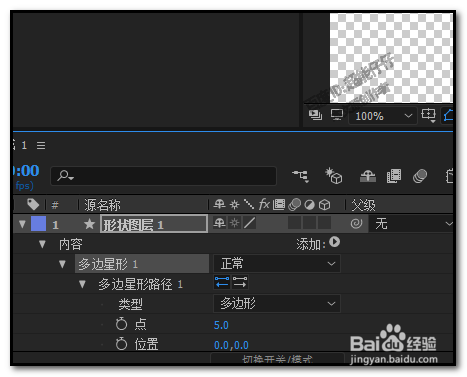The height and width of the screenshot is (377, 467).
Task: Click shape layer star icon
Action: (89, 224)
